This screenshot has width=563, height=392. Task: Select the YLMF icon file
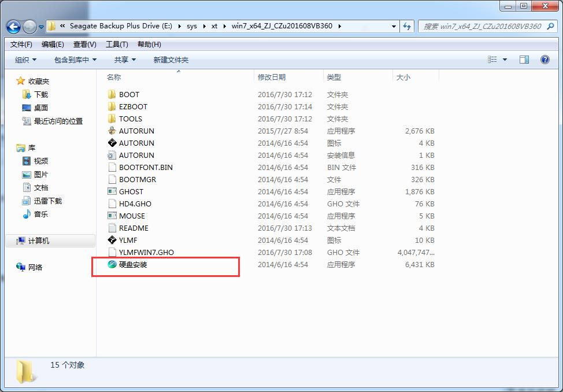[x=112, y=240]
